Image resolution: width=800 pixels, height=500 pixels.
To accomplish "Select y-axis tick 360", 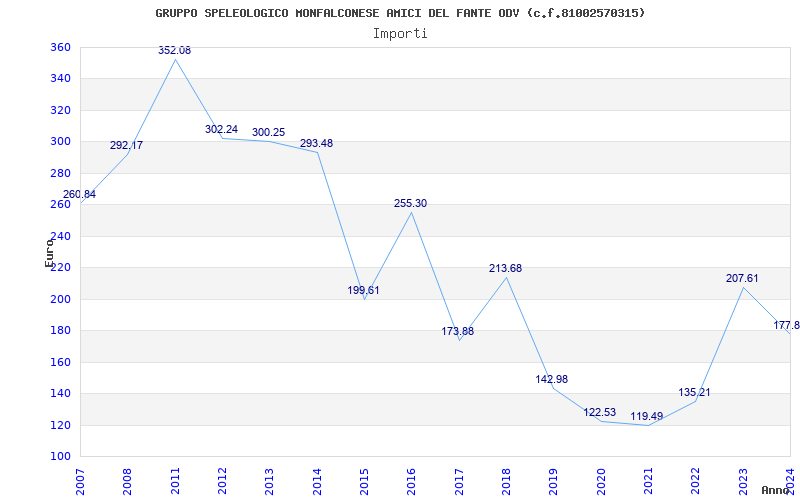I will pos(60,47).
